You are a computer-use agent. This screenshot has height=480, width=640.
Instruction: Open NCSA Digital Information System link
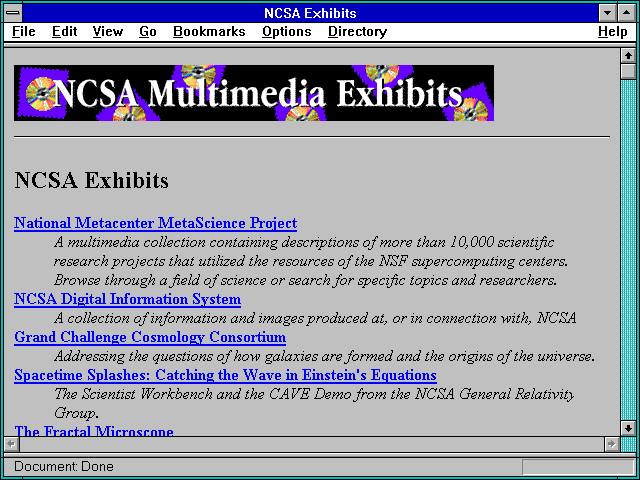(x=127, y=299)
